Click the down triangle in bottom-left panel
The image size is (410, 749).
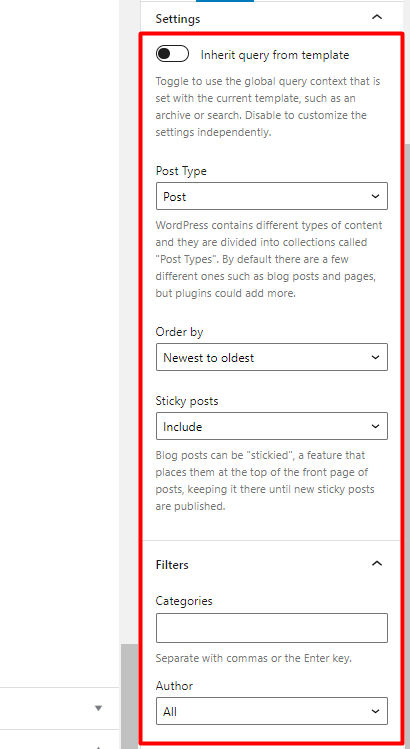click(x=98, y=708)
